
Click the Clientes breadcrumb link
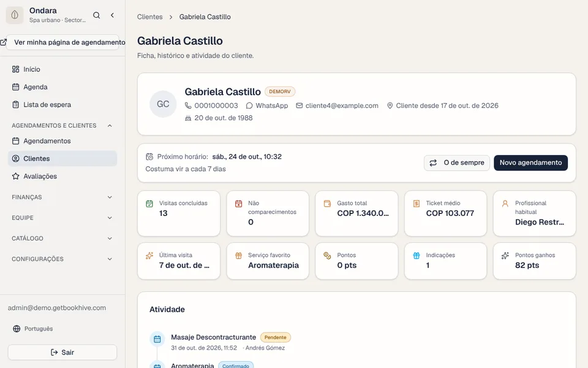[149, 17]
